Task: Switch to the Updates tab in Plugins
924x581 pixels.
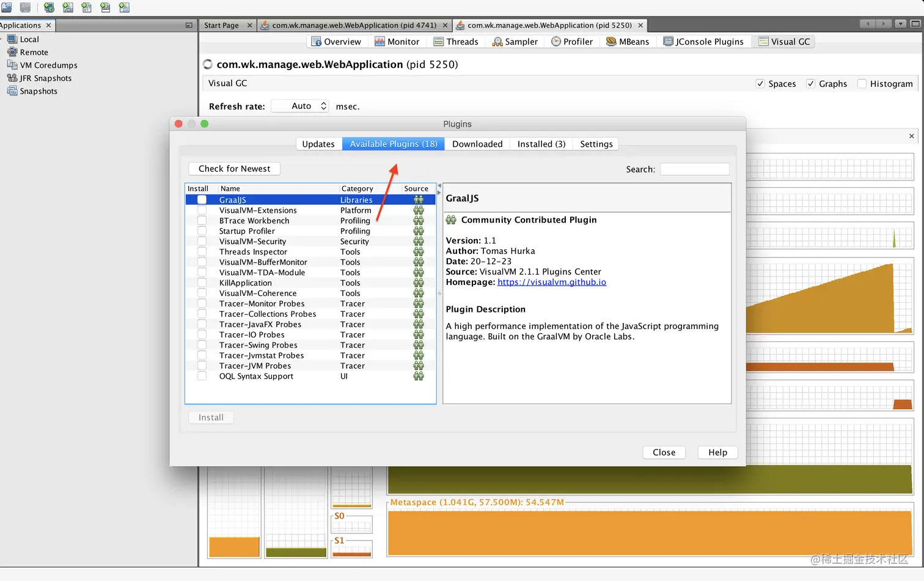Action: tap(318, 144)
